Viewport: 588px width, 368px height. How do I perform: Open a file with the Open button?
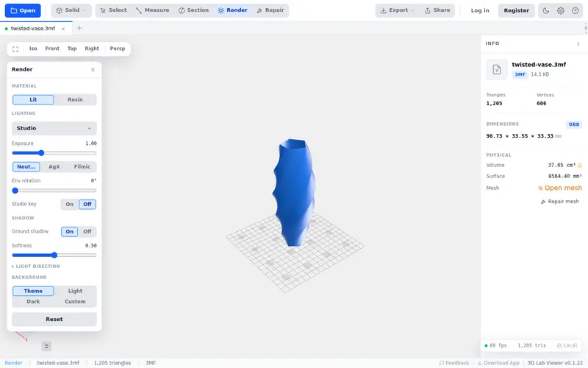(x=23, y=10)
